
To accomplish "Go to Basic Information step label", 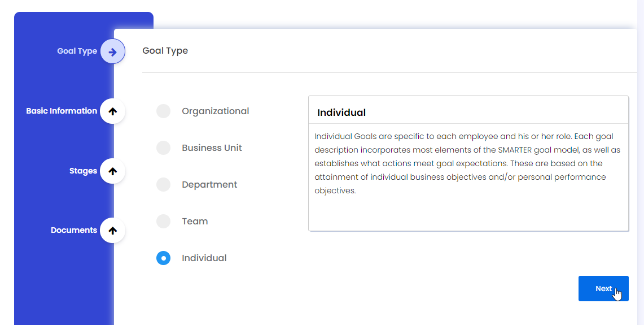I will tap(62, 111).
